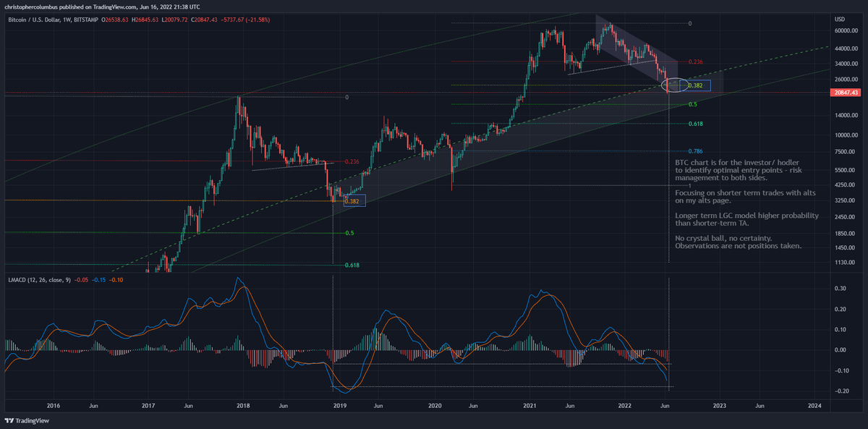The width and height of the screenshot is (868, 429).
Task: Click the 0.618 label above the 2019 time label
Action: (352, 266)
